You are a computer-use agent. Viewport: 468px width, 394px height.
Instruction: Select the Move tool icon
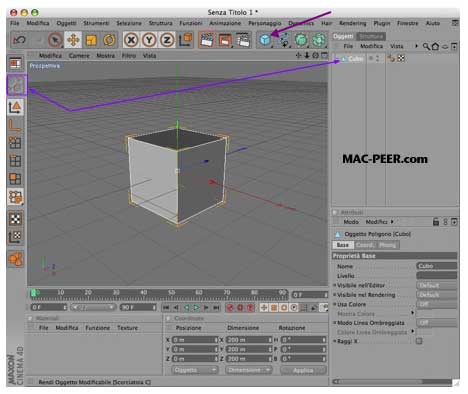click(x=73, y=40)
